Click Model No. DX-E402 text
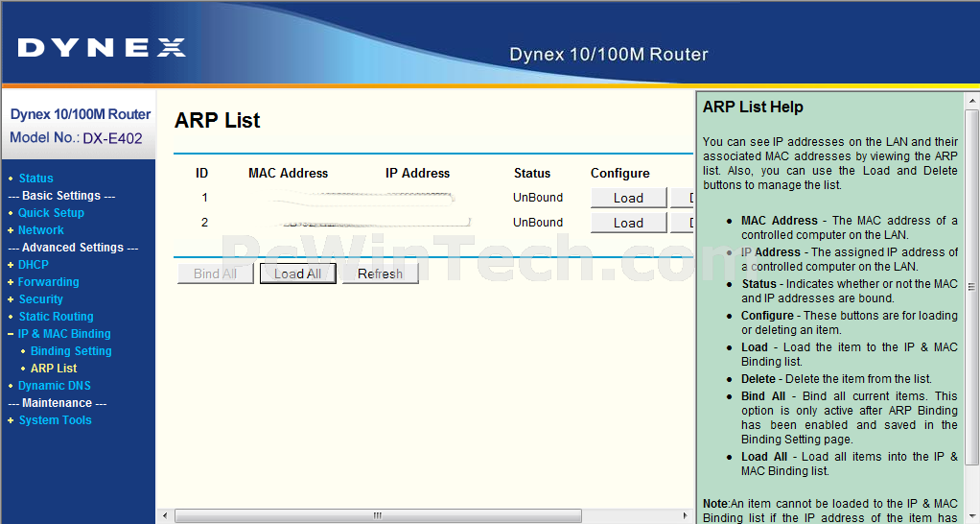The width and height of the screenshot is (980, 524). point(77,138)
